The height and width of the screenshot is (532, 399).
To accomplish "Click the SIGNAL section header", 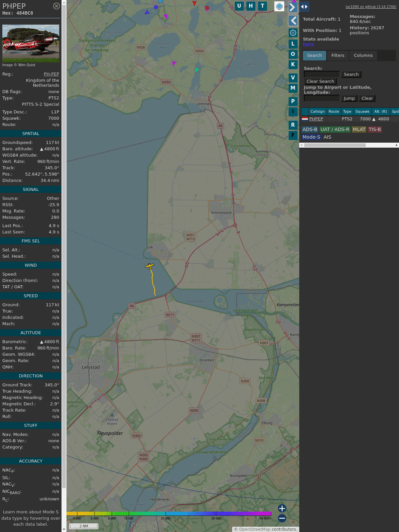I will [x=31, y=190].
